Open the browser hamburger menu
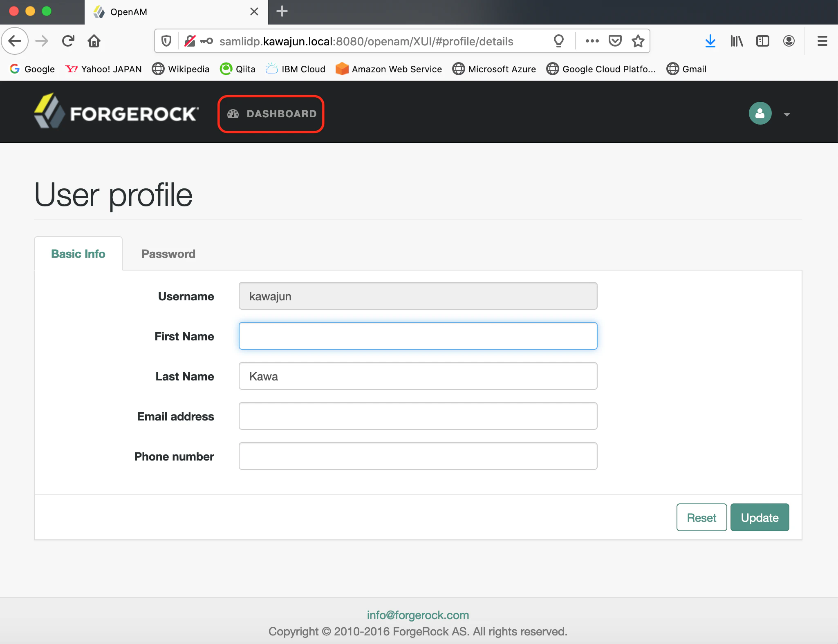The width and height of the screenshot is (838, 644). tap(822, 41)
